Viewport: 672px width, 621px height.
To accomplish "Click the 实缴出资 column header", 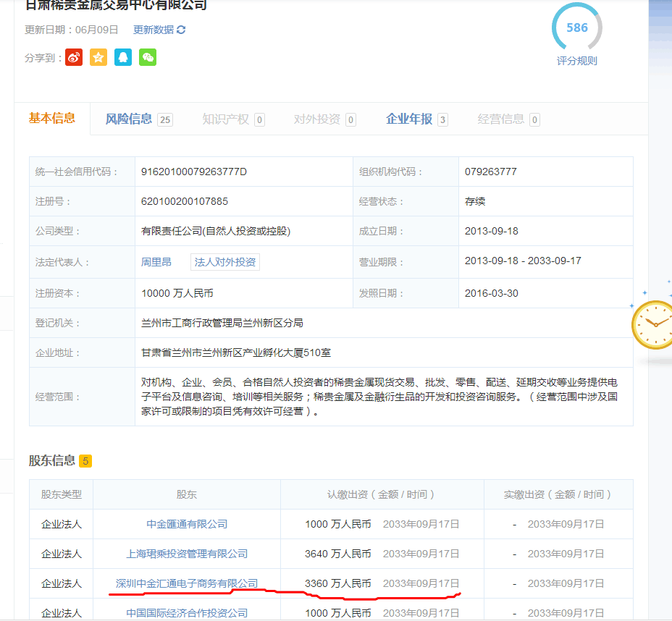I will click(x=558, y=494).
